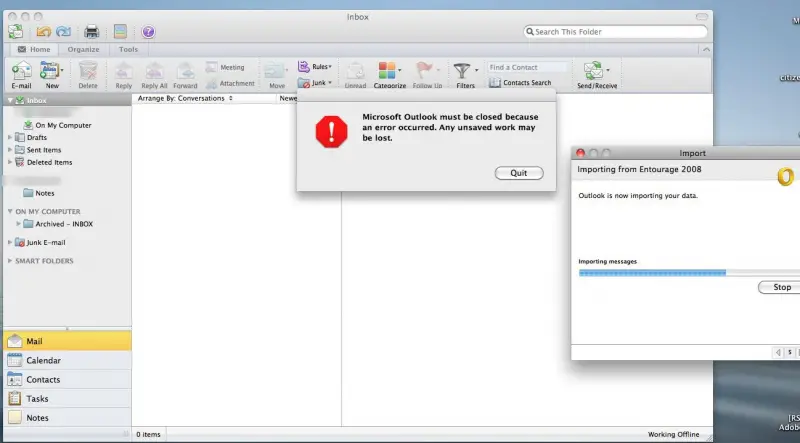Click the Importing messages progress bar
This screenshot has height=443, width=800.
(689, 273)
